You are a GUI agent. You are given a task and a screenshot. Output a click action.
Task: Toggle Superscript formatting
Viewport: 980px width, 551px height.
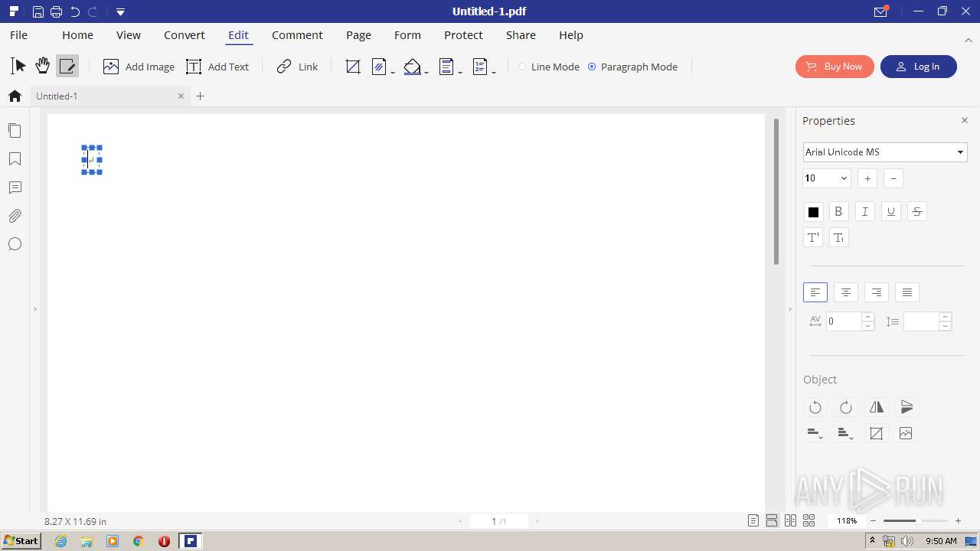[813, 238]
